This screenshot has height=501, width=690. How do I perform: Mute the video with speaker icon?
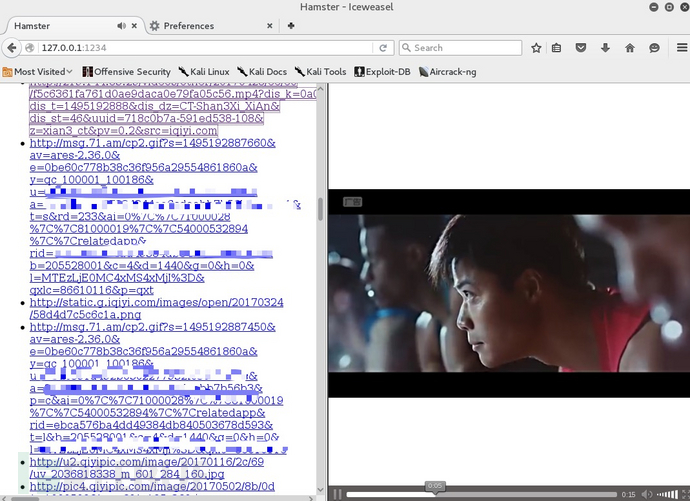click(646, 495)
